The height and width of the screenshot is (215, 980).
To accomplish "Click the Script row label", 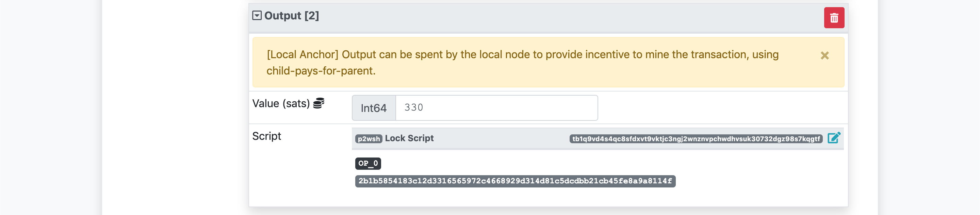I will [x=266, y=136].
